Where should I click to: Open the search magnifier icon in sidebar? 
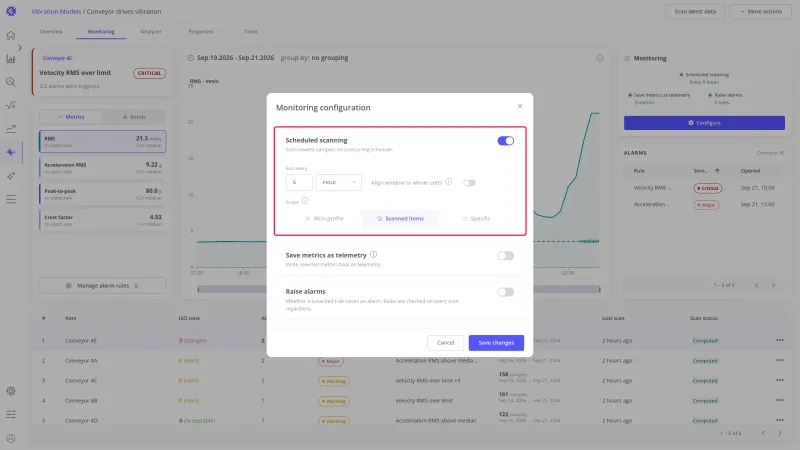[x=11, y=82]
